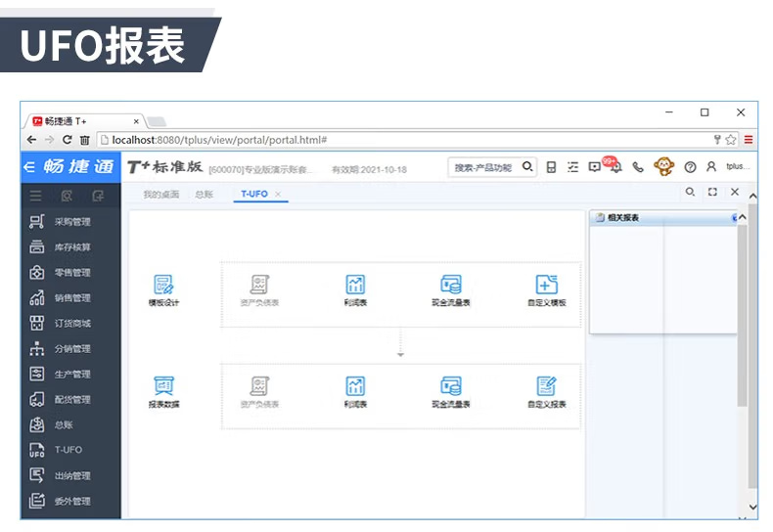Collapse the 相关报表 panel
Image resolution: width=773 pixels, height=532 pixels.
click(x=734, y=217)
